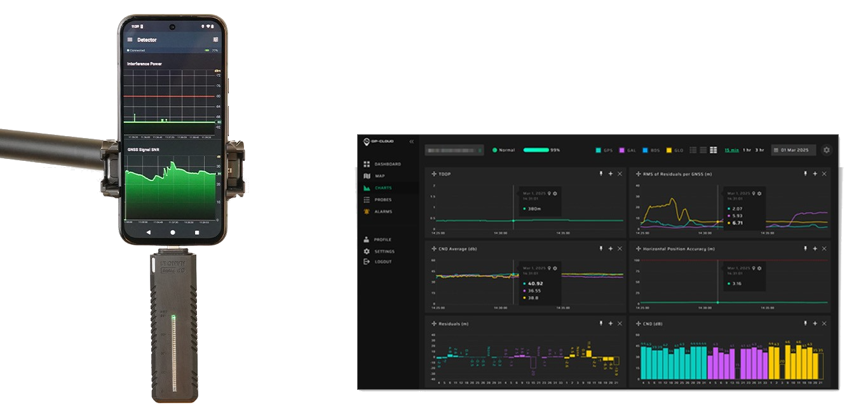Switch to the three-column grid layout
The width and height of the screenshot is (868, 414).
(x=713, y=150)
